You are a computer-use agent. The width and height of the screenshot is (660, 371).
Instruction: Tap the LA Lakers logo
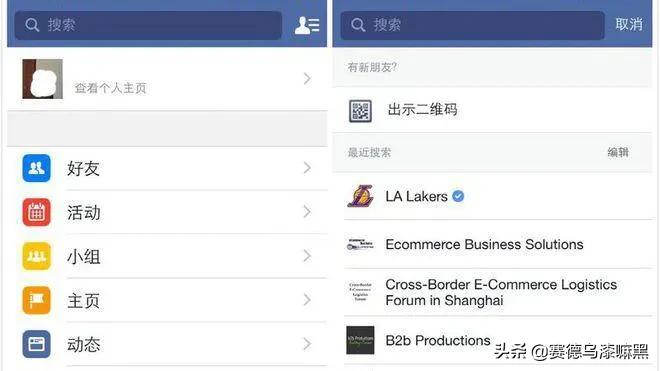point(360,196)
